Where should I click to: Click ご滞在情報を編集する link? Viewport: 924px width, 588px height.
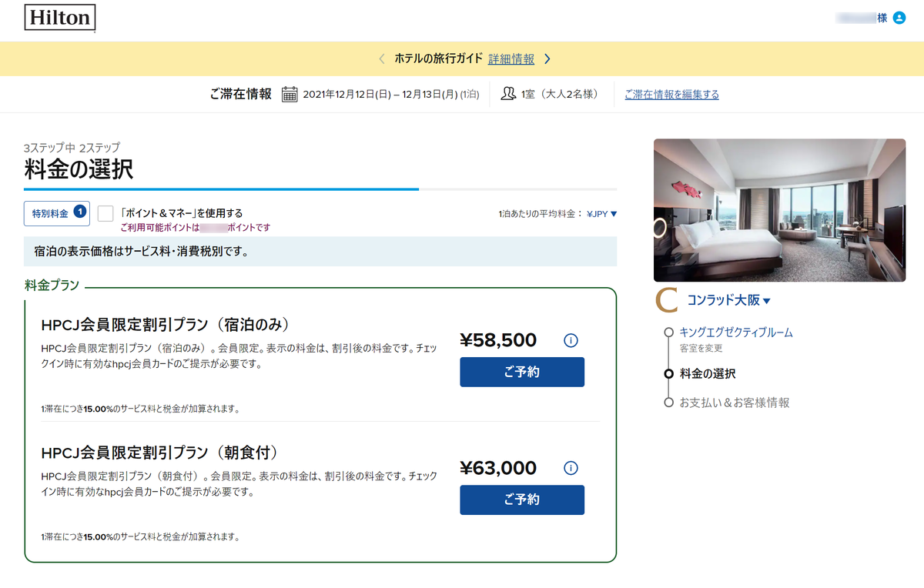click(x=671, y=95)
